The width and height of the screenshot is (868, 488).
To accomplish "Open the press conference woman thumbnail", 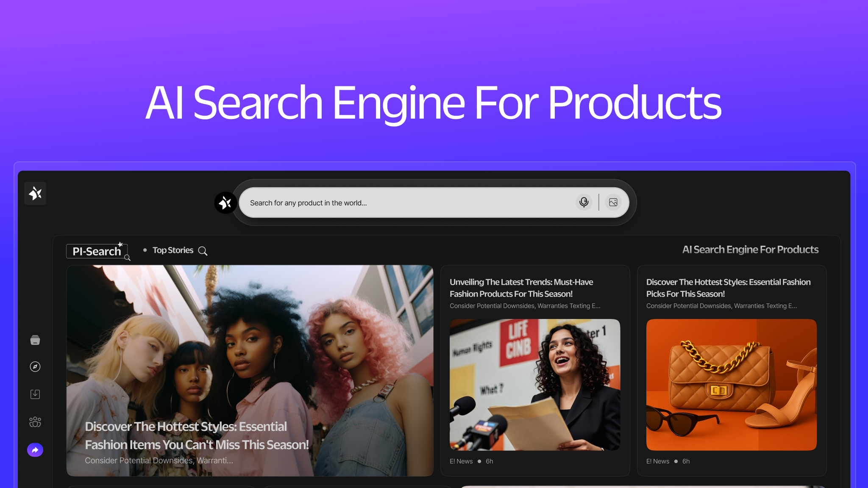I will [x=534, y=385].
